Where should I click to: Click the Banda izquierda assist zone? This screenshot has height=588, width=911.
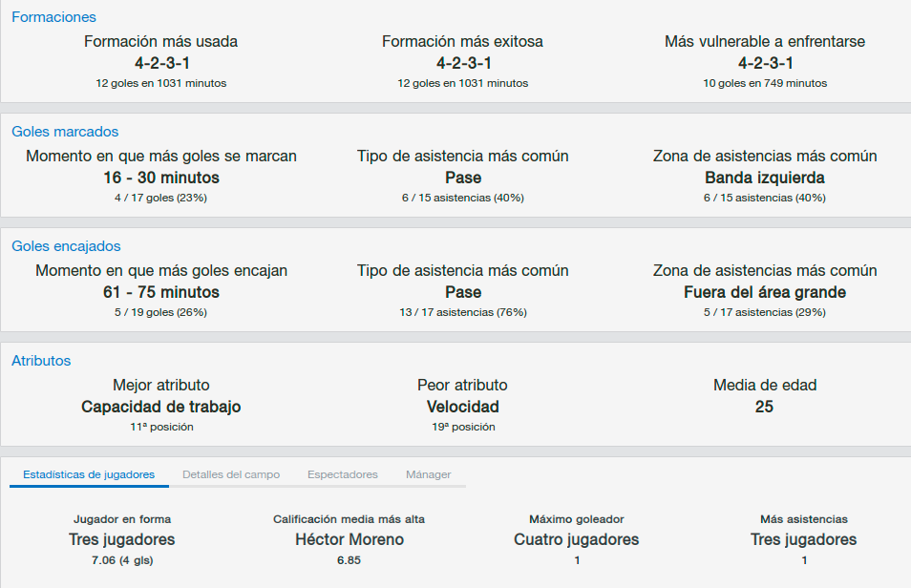[765, 178]
